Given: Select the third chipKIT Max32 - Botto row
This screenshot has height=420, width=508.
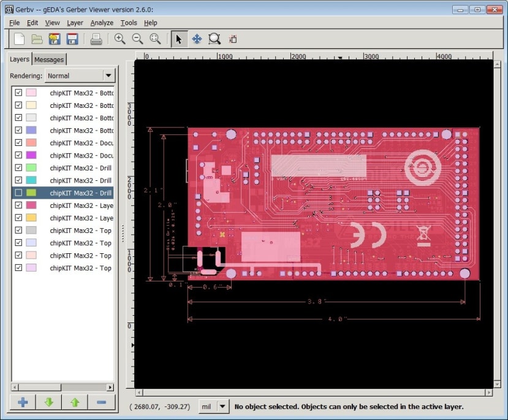Looking at the screenshot, I should coord(63,118).
